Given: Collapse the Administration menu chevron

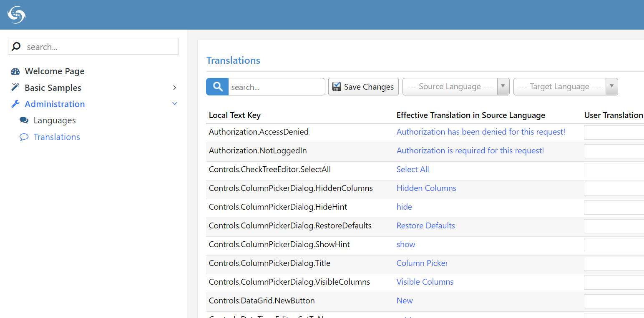Looking at the screenshot, I should (x=175, y=104).
